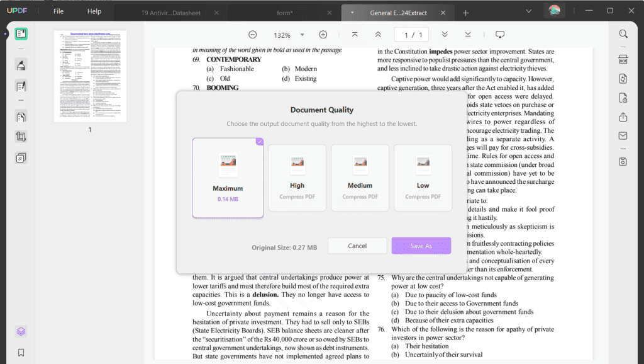
Task: Open the Page Tools watermark icon
Action: point(21,158)
